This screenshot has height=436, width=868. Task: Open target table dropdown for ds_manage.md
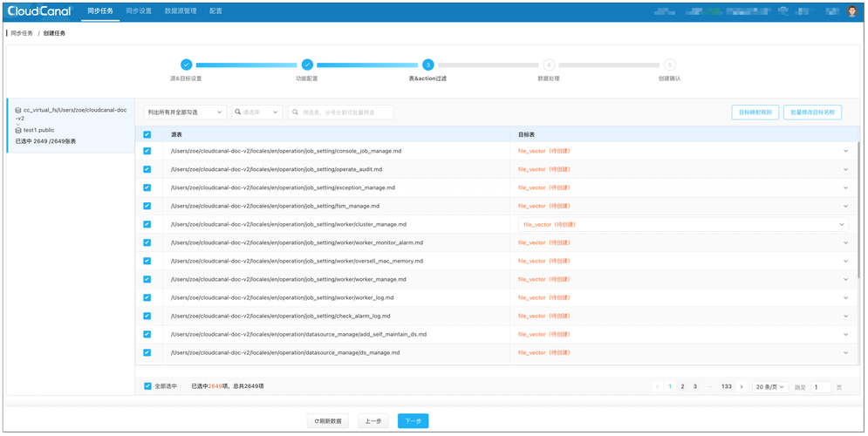coord(846,352)
